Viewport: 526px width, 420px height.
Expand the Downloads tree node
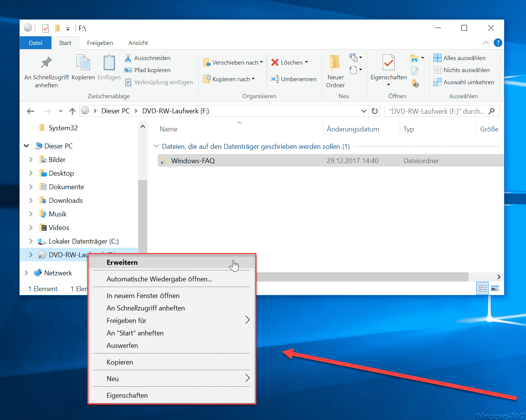(x=31, y=200)
